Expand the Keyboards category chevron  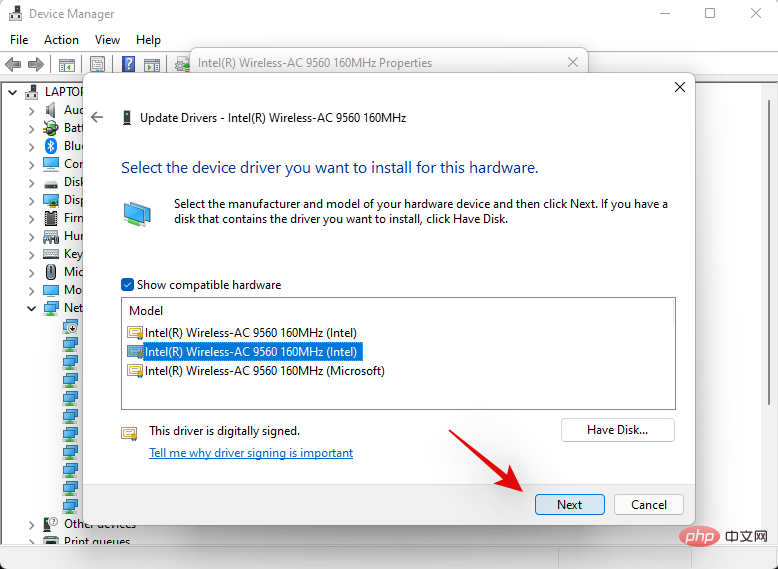(x=32, y=254)
